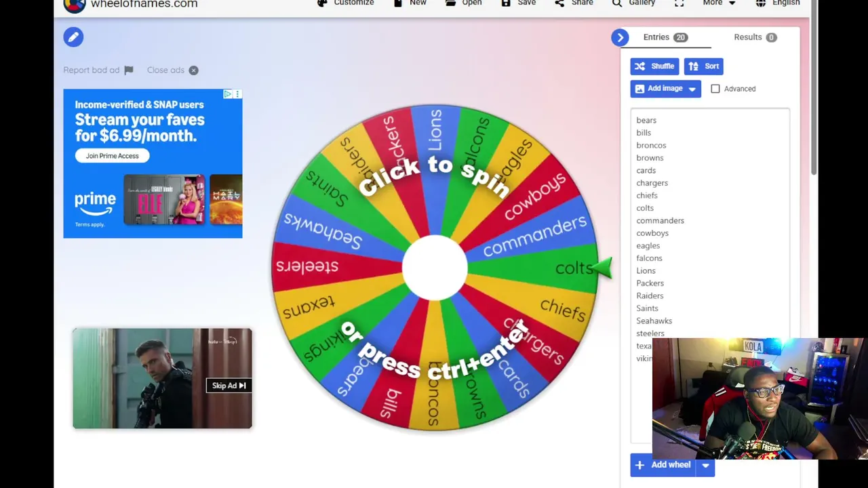Click 'cards' in the entries list
The width and height of the screenshot is (868, 488).
[646, 171]
